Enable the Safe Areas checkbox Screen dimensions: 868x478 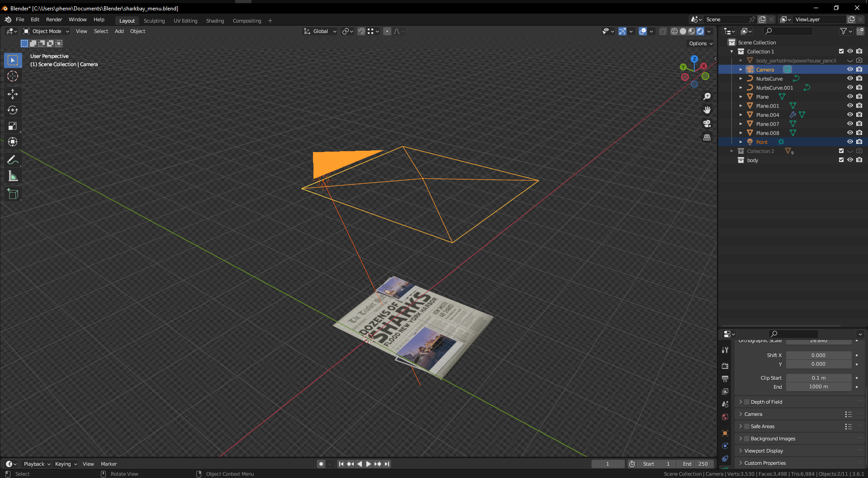(747, 426)
